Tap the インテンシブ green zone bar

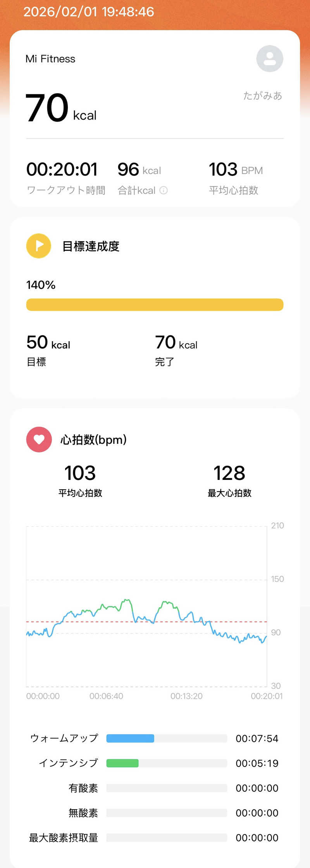point(122,763)
